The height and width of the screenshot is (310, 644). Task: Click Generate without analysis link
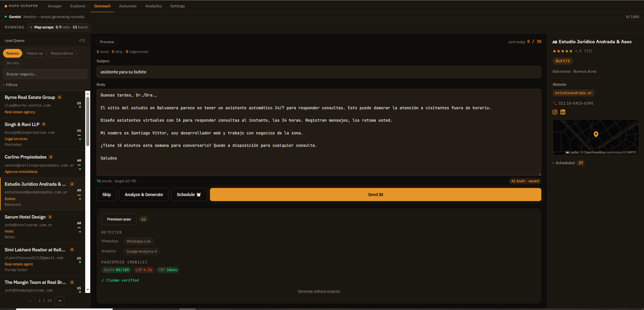coord(319,291)
